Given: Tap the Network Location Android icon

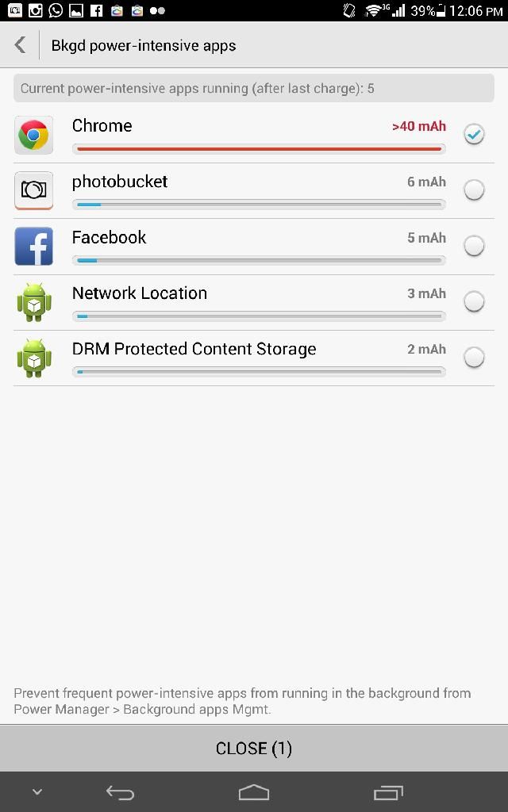Looking at the screenshot, I should click(x=33, y=302).
